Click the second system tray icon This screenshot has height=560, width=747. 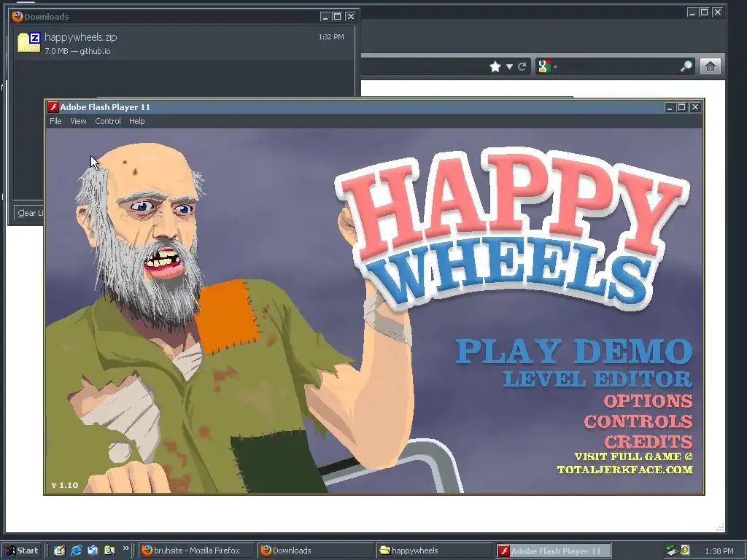(x=685, y=550)
